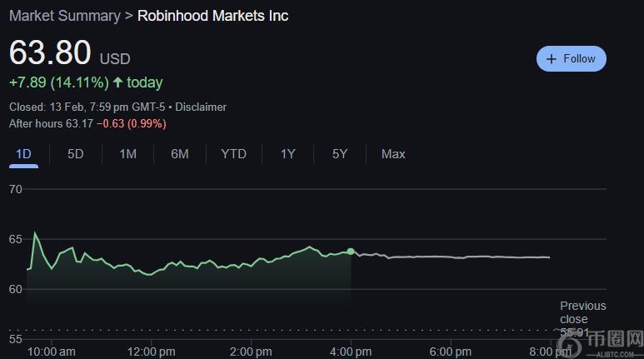Open the Disclaimer link

[x=201, y=107]
